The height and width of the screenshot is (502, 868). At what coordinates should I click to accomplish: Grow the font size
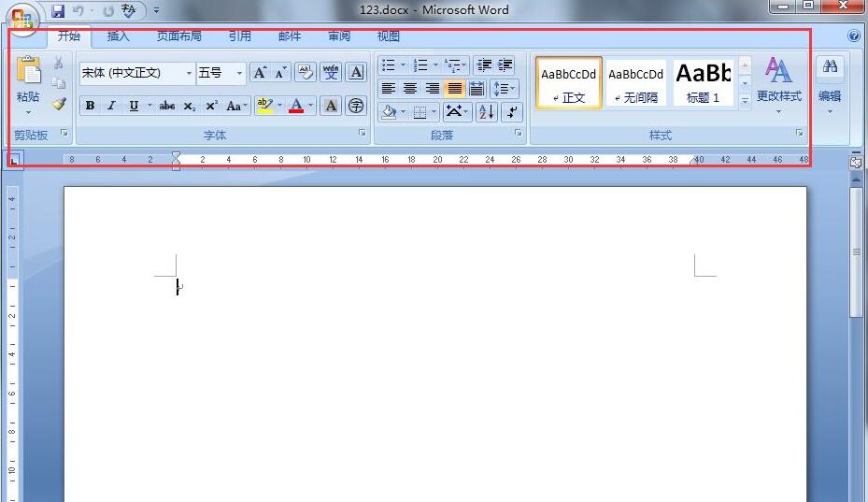(x=260, y=73)
